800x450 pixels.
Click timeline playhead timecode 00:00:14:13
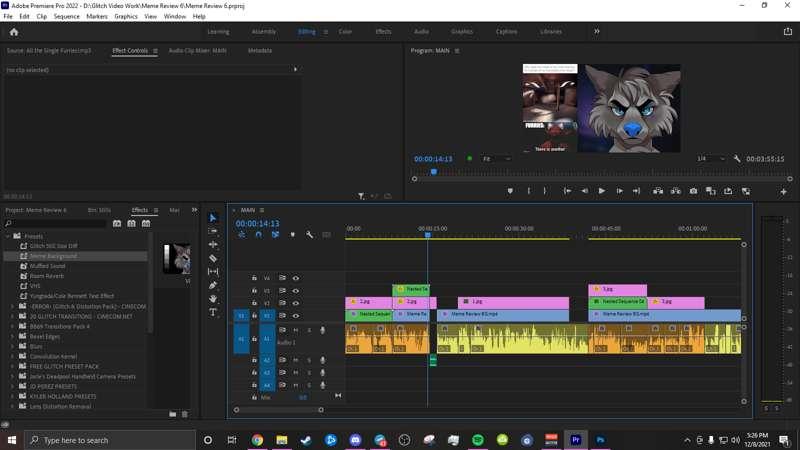[258, 223]
